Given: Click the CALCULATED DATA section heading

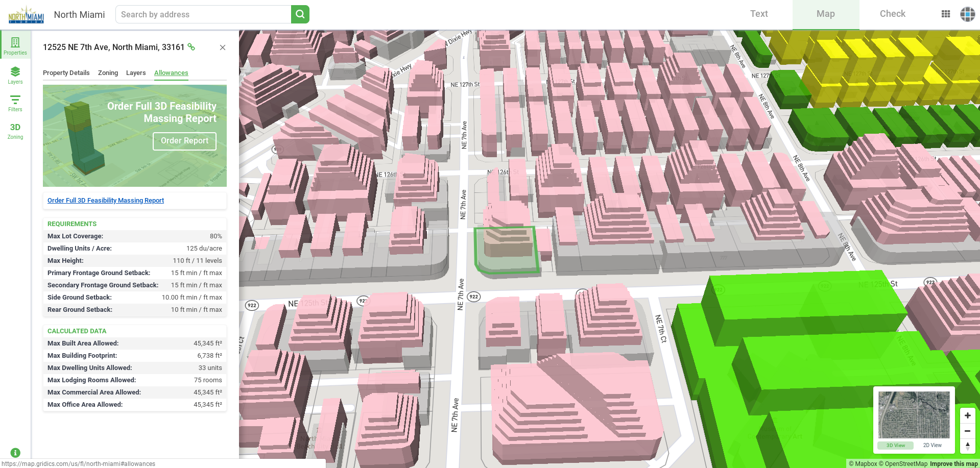Looking at the screenshot, I should (77, 331).
